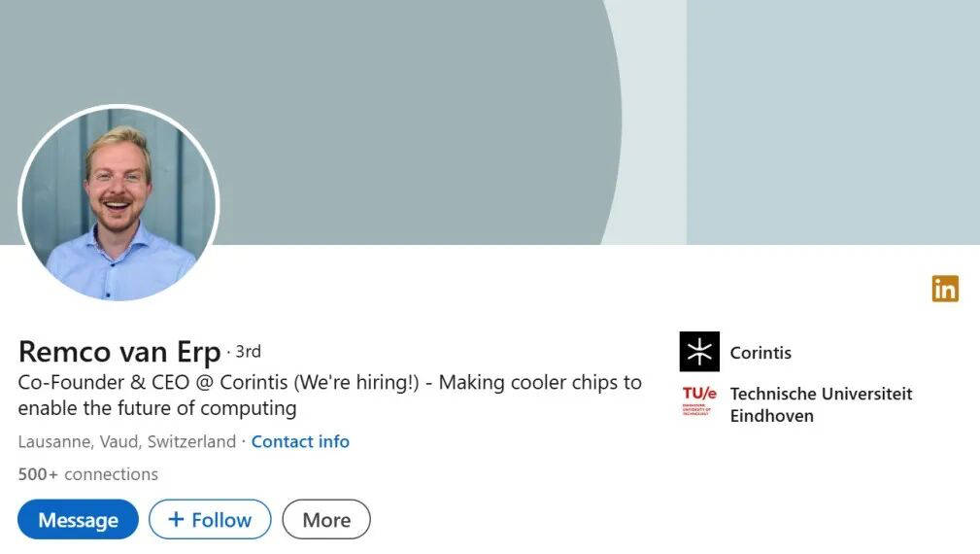Click the plus icon on Follow button
Screen dimensions: 980x554
(x=176, y=520)
